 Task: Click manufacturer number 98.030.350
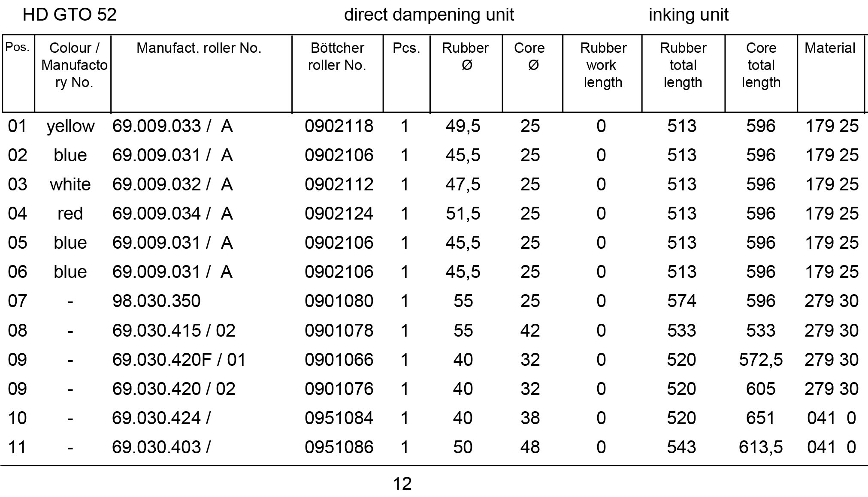tap(156, 301)
